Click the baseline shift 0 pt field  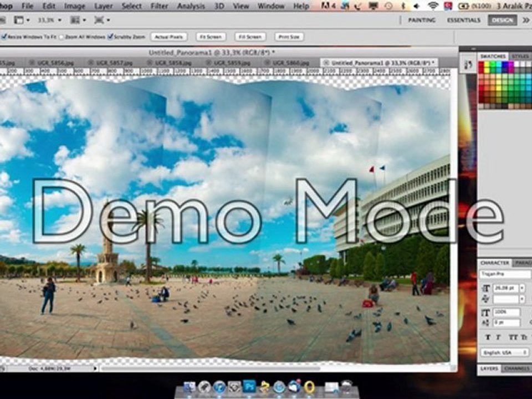pyautogui.click(x=506, y=323)
